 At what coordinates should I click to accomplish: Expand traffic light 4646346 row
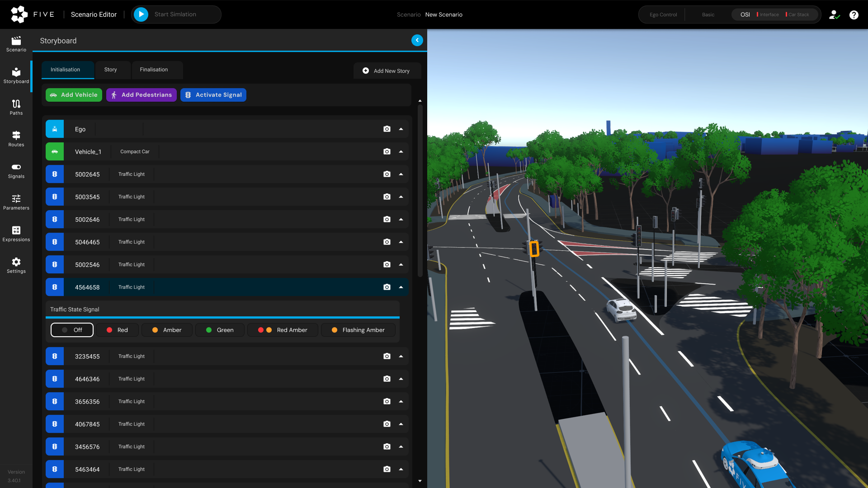[401, 379]
